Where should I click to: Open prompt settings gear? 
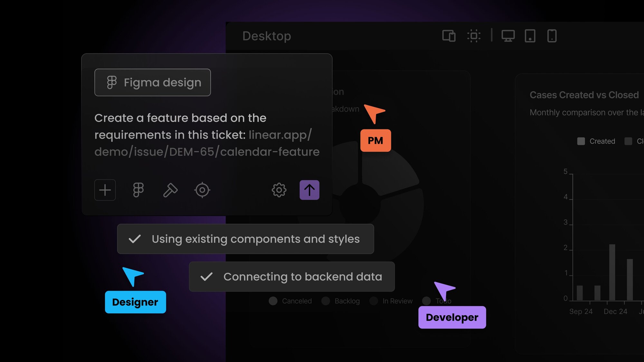(279, 190)
